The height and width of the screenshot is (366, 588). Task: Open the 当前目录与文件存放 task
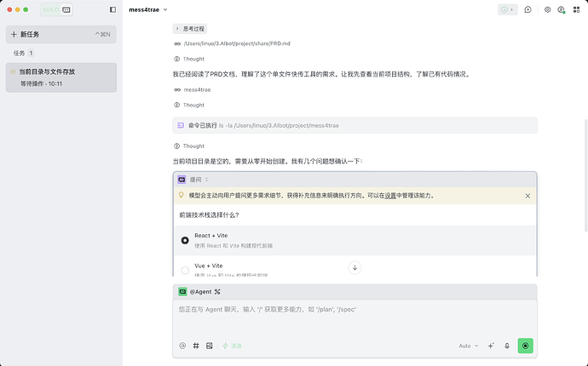click(61, 77)
